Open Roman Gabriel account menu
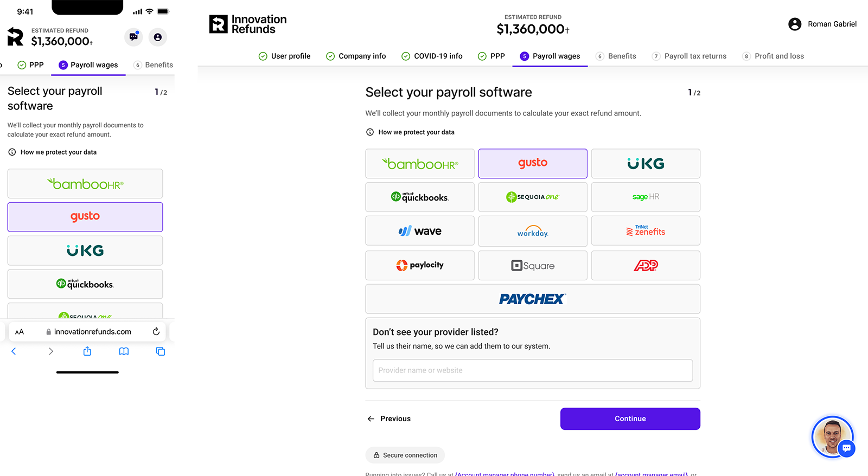The width and height of the screenshot is (868, 476). point(822,24)
